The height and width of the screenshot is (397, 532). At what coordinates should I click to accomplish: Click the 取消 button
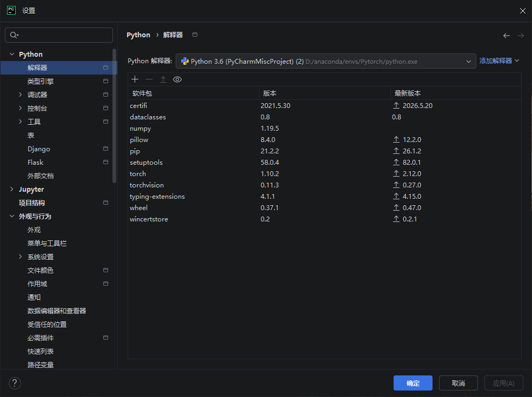458,383
